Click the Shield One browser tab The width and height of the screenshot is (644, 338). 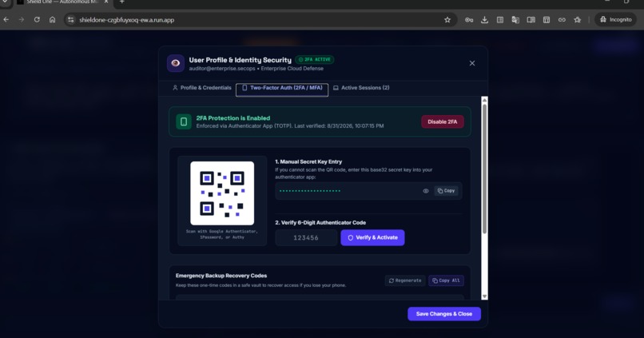pos(62,2)
